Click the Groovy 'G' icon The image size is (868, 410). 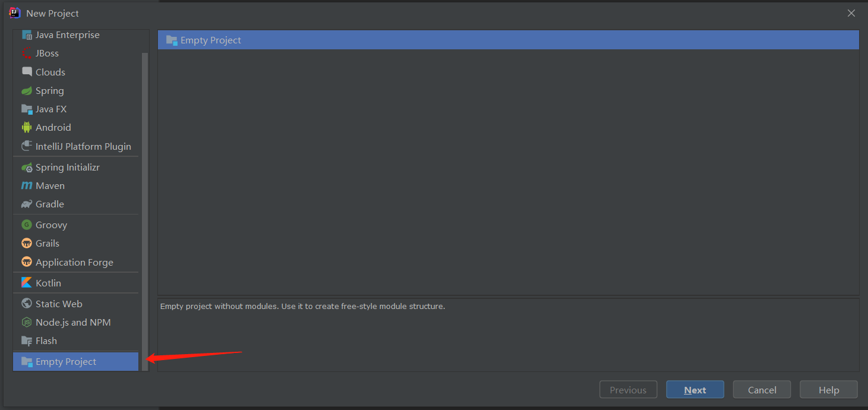[x=27, y=225]
